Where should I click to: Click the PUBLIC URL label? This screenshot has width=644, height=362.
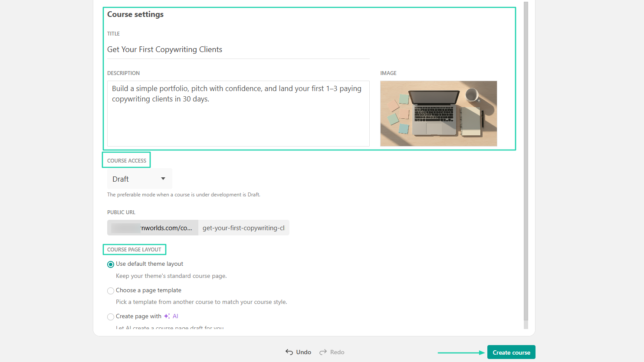click(121, 212)
